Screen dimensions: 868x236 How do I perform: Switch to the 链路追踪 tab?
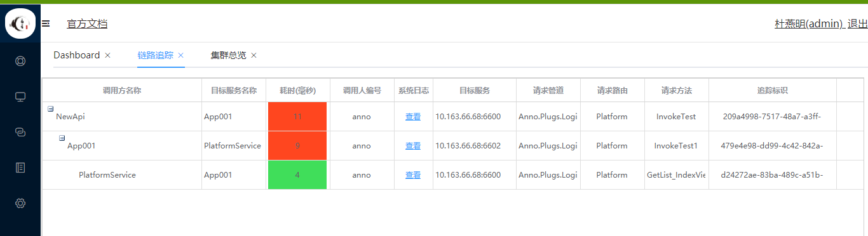coord(155,55)
